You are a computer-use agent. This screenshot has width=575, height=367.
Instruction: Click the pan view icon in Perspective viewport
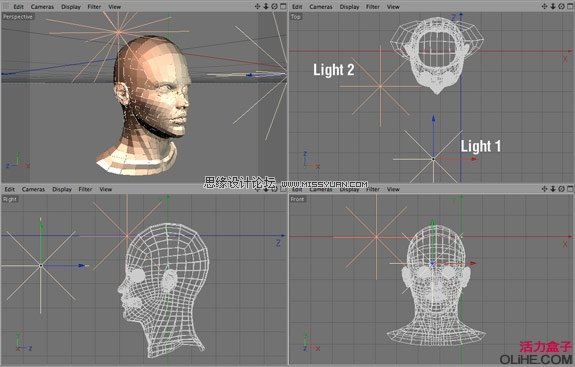[257, 6]
